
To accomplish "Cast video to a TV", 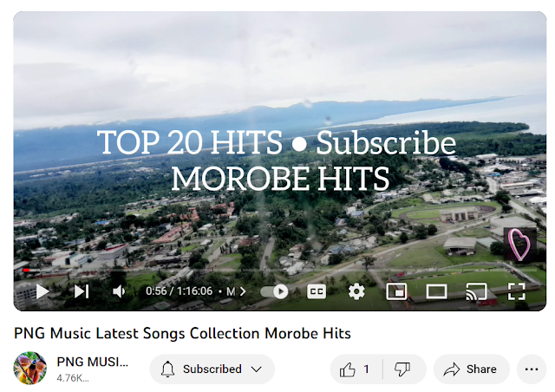I will 476,291.
